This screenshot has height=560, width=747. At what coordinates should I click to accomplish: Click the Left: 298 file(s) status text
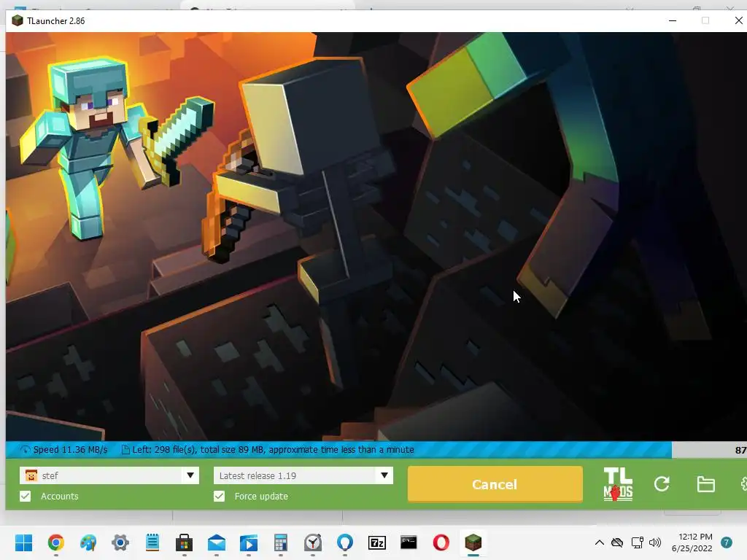coord(273,449)
